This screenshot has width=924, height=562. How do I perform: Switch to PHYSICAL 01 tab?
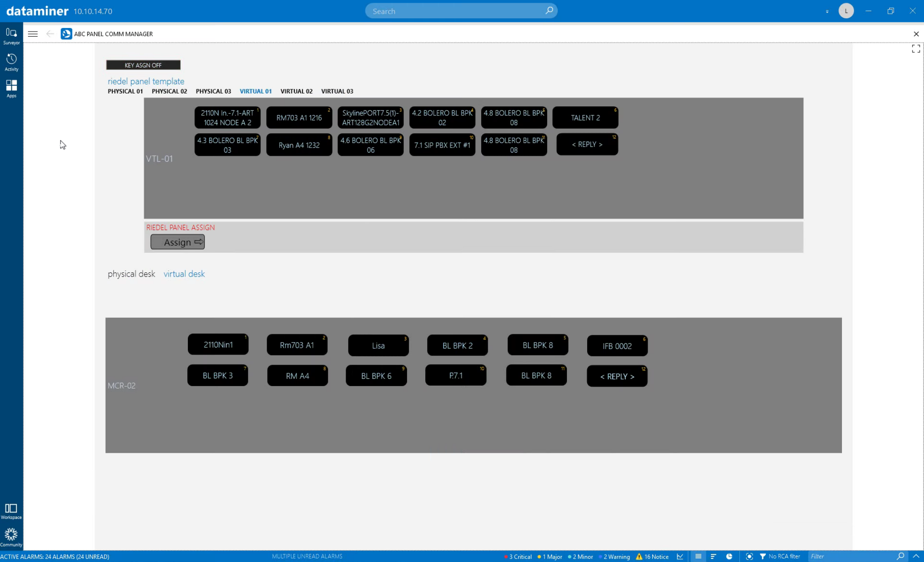pos(125,91)
